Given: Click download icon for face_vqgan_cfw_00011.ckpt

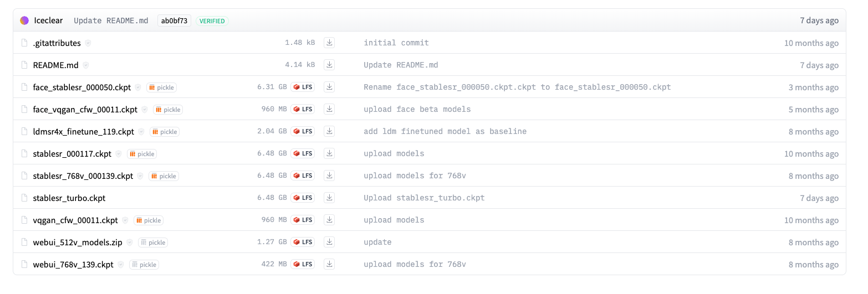Looking at the screenshot, I should (x=329, y=109).
